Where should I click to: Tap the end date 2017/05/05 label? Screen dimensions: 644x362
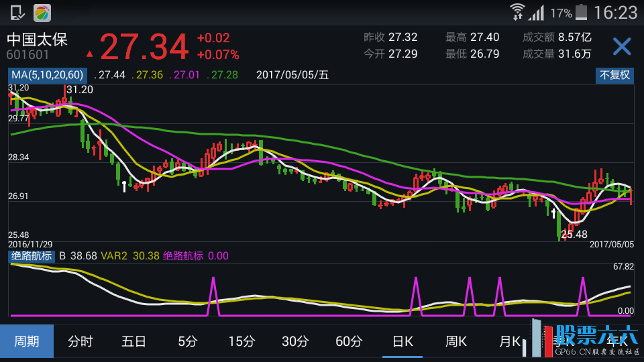(612, 244)
